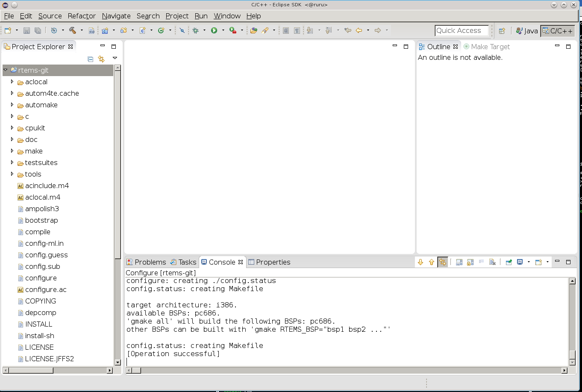Click the Debug bug icon
The image size is (582, 392).
196,30
